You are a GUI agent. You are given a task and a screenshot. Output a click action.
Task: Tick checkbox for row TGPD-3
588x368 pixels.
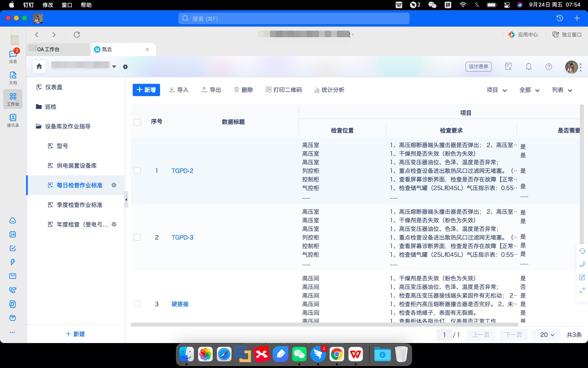tap(137, 238)
